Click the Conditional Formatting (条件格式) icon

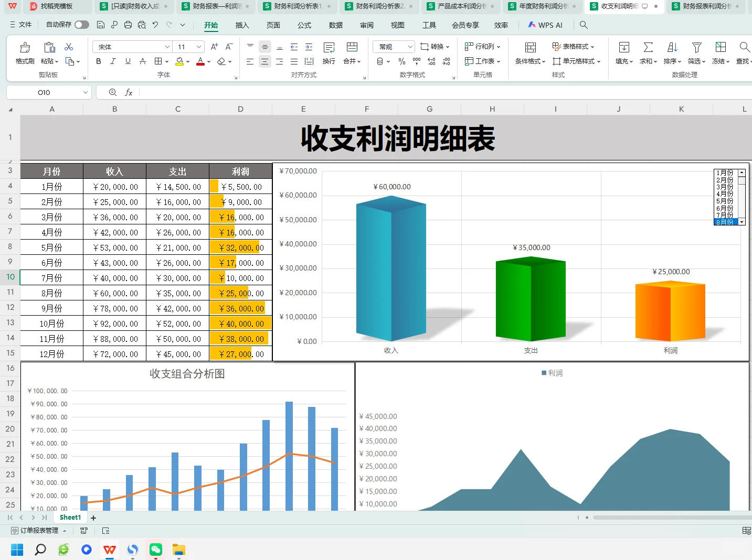coord(531,48)
